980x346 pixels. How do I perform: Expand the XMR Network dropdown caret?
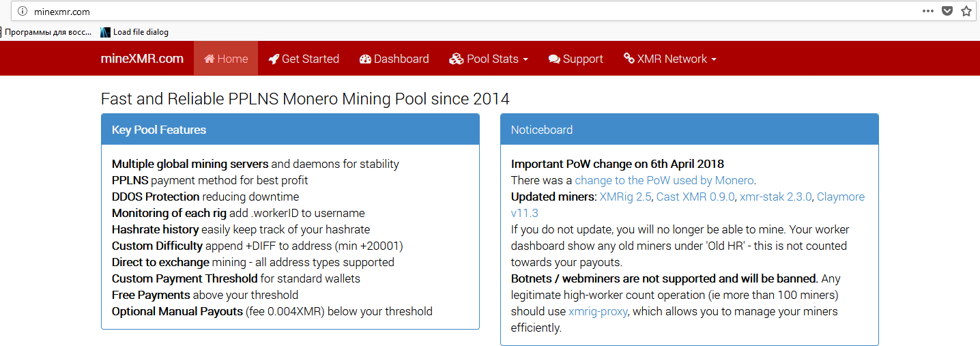714,60
